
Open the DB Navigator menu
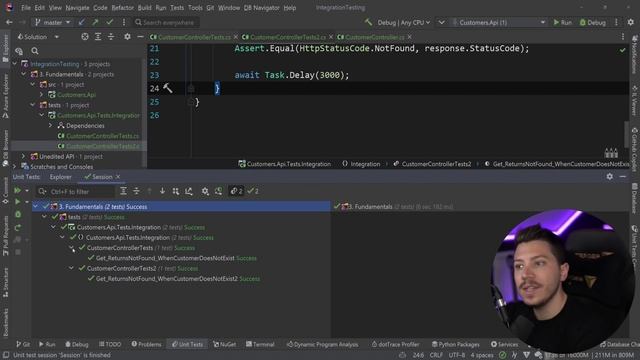[262, 8]
